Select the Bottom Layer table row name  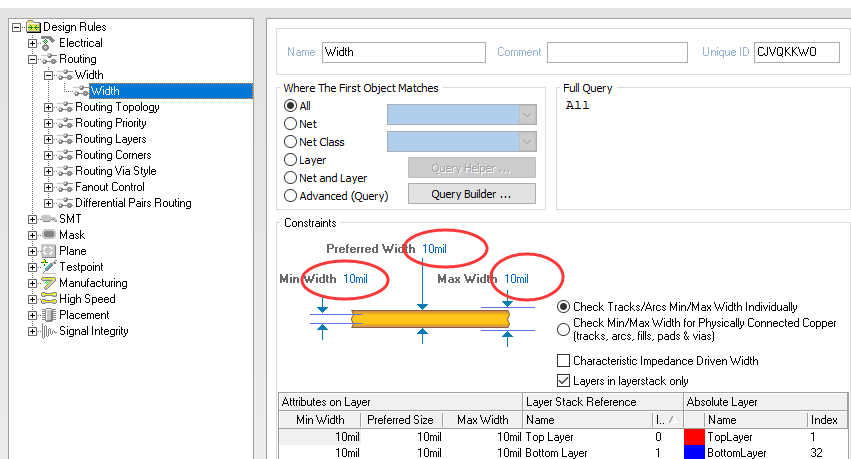coord(556,452)
